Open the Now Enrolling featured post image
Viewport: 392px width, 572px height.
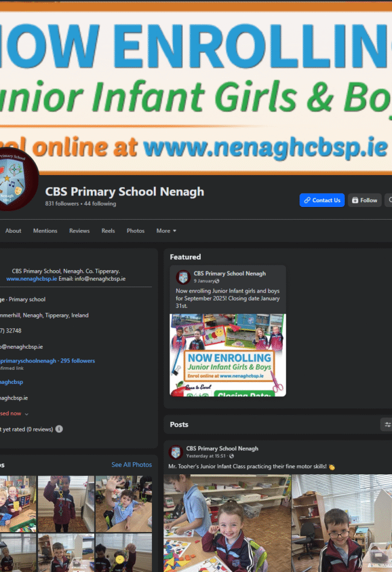[227, 355]
